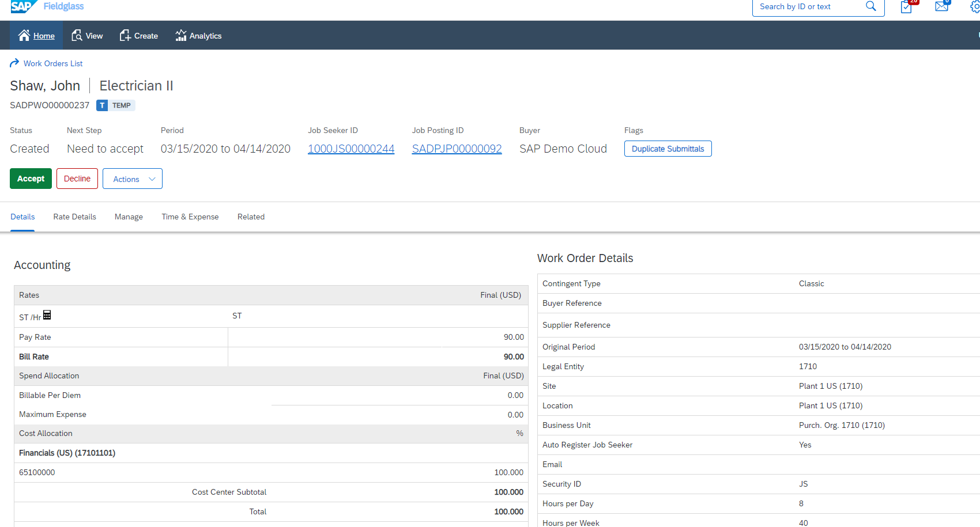Click the Financials (US) (17101101) row
980x527 pixels.
[271, 453]
